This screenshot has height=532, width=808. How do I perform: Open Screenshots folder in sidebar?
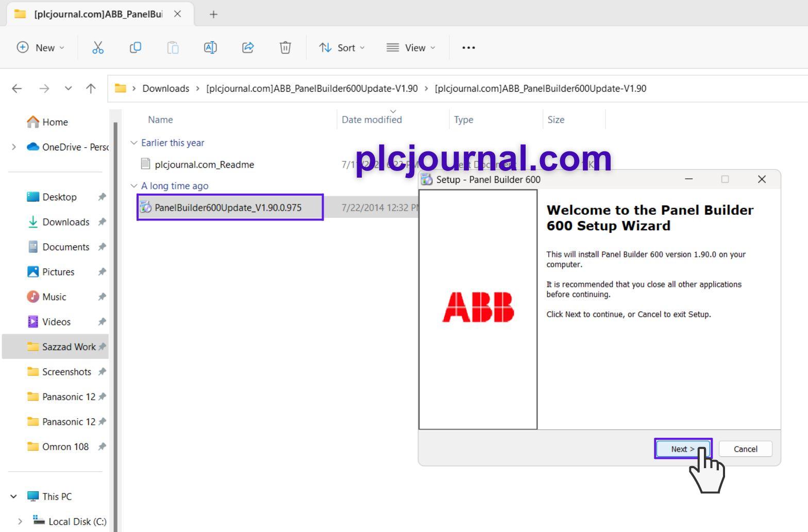point(66,372)
